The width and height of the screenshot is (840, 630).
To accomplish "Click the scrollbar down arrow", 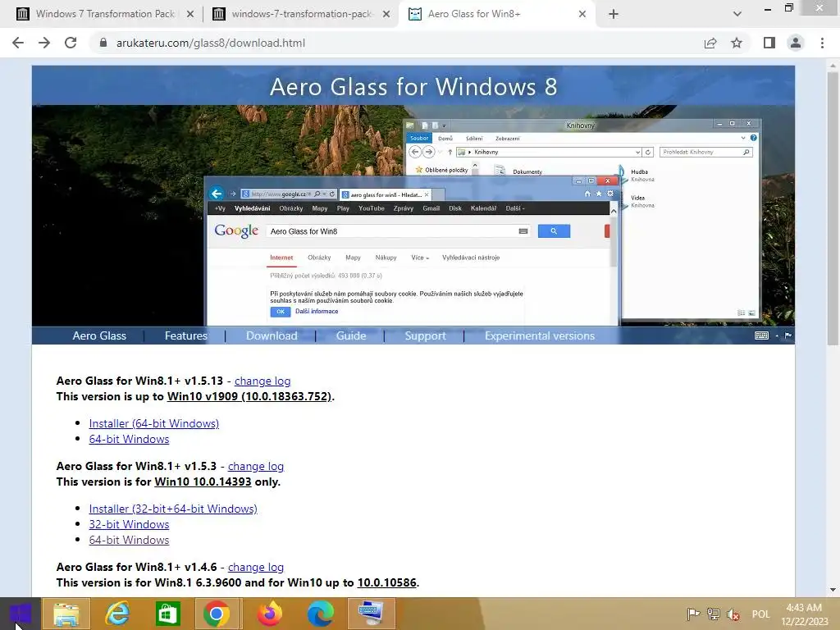I will pyautogui.click(x=833, y=590).
